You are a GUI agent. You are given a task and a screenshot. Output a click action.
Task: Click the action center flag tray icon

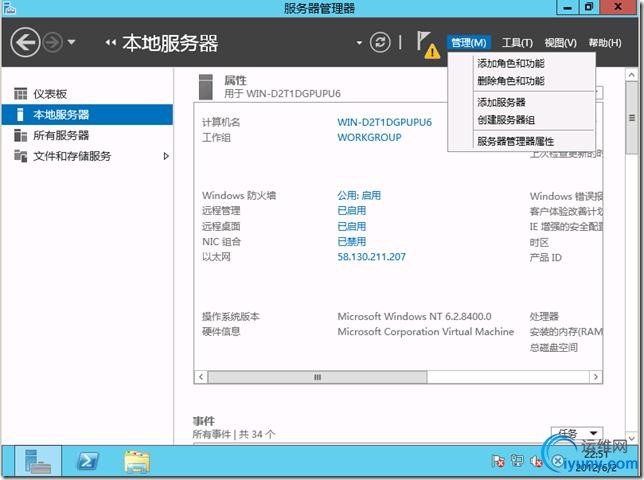coord(498,462)
